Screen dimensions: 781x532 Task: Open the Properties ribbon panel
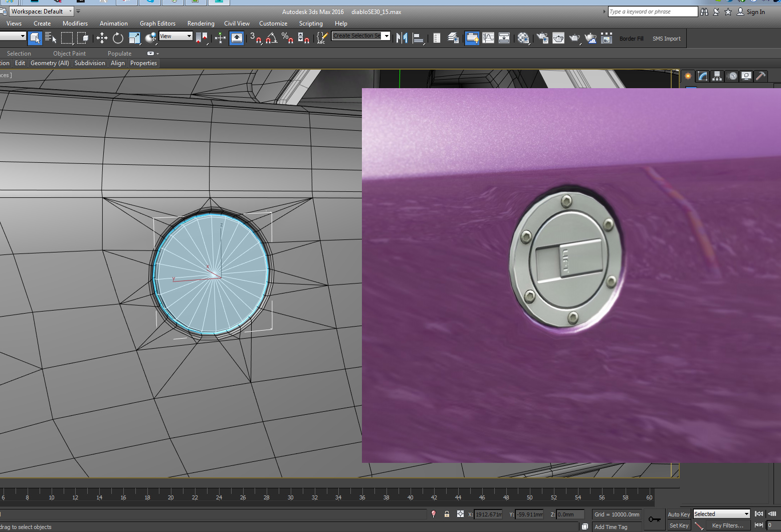143,63
